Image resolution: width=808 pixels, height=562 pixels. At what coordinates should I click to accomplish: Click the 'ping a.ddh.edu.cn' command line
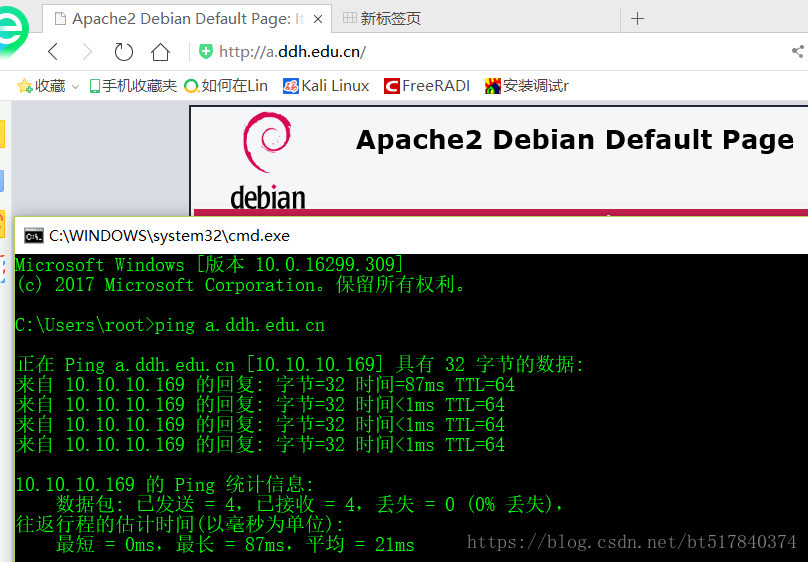[x=170, y=325]
